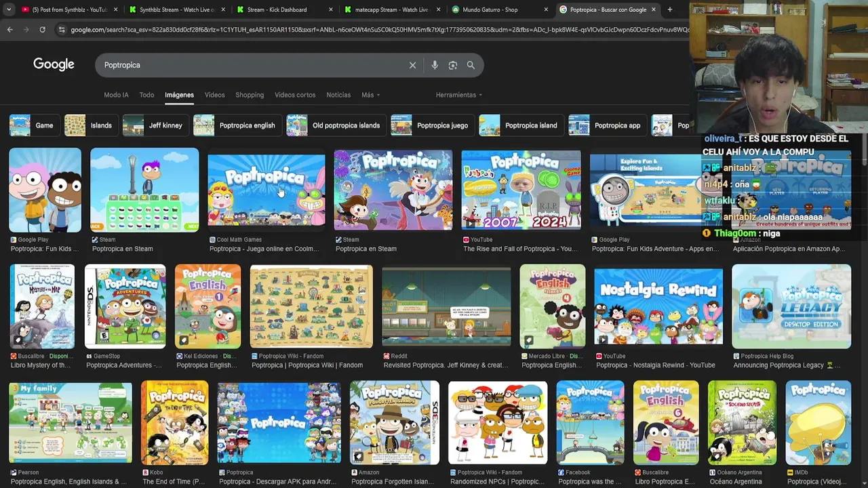Image resolution: width=868 pixels, height=488 pixels.
Task: Open the Nostalgia Rewind YouTube thumbnail
Action: (658, 306)
